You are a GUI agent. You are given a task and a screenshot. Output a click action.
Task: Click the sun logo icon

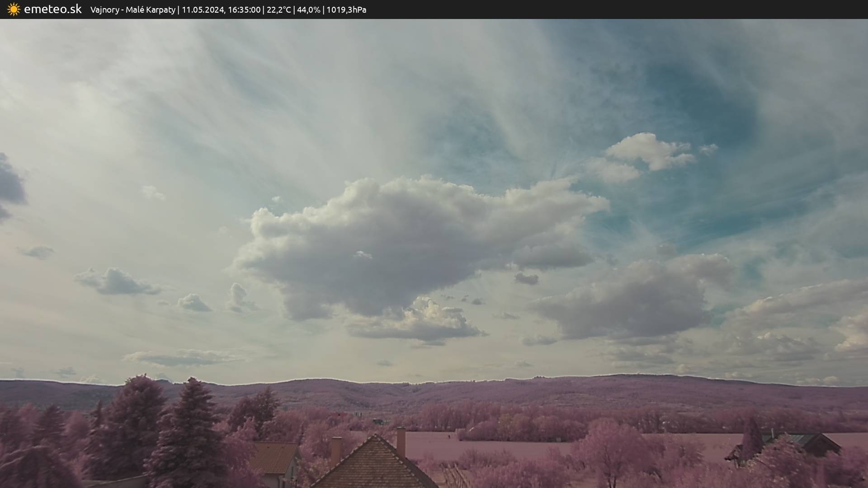(14, 9)
